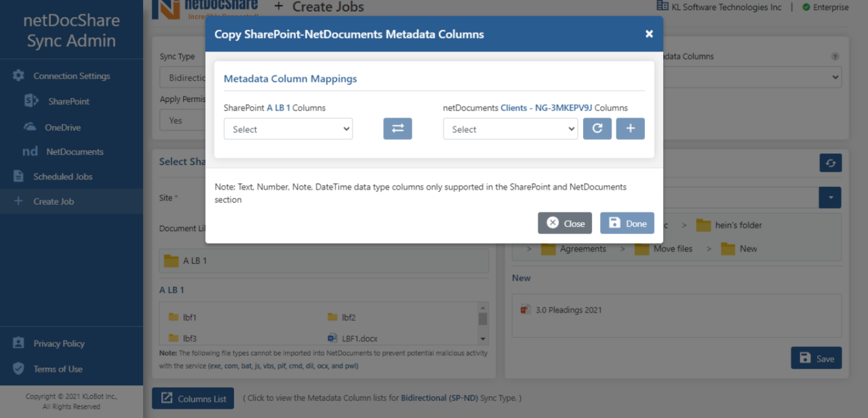Click the Metadata Columns help icon
The height and width of the screenshot is (418, 868).
click(835, 56)
